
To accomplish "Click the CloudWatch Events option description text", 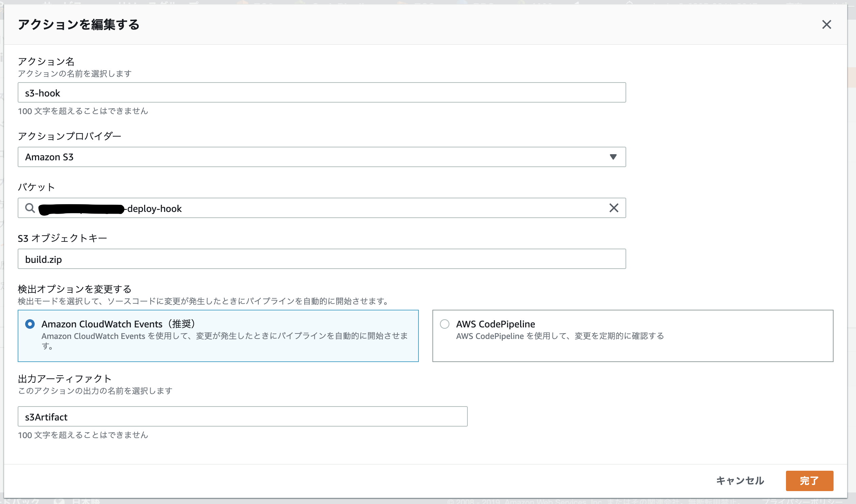I will click(224, 341).
